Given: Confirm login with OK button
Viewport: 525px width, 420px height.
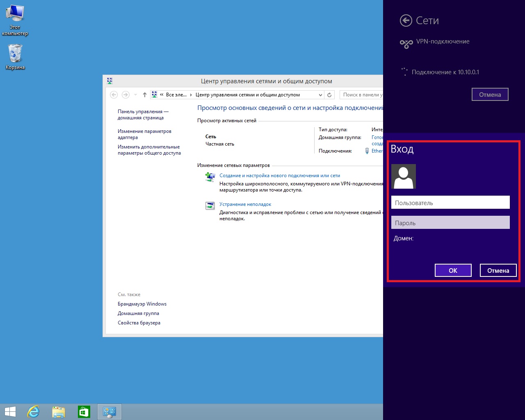Looking at the screenshot, I should click(x=453, y=270).
